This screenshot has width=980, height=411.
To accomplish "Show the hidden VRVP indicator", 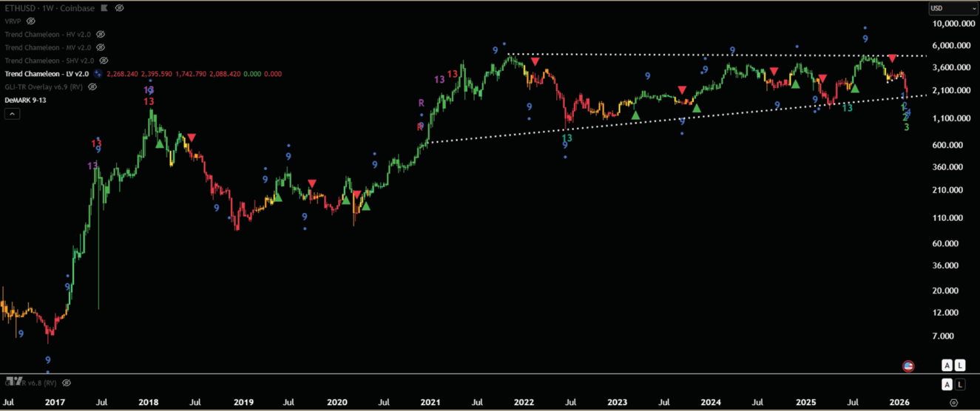I will tap(33, 21).
